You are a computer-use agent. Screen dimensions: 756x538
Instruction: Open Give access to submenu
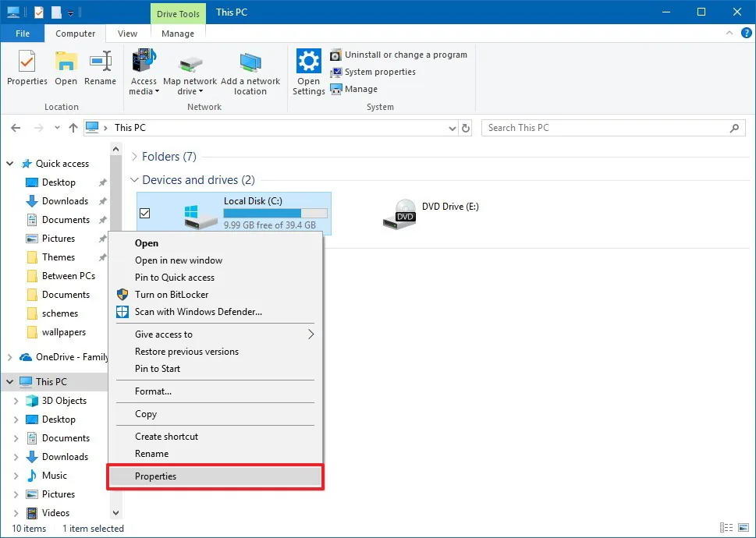(x=215, y=334)
